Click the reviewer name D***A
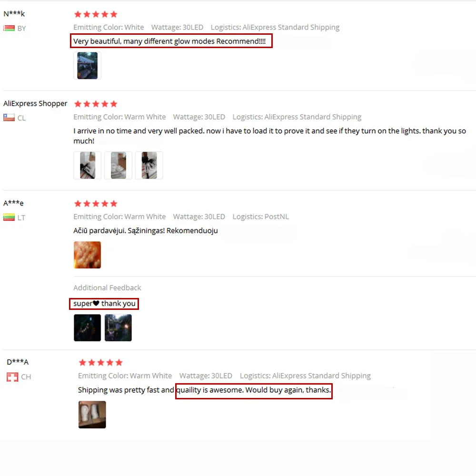 pos(18,362)
